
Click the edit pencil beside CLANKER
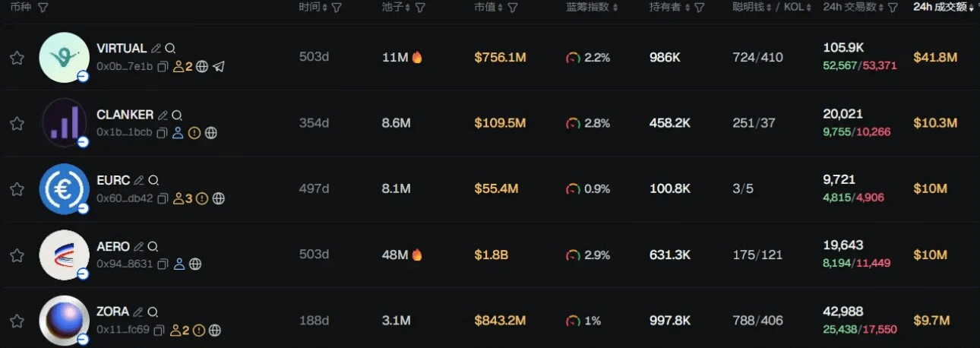pyautogui.click(x=163, y=115)
